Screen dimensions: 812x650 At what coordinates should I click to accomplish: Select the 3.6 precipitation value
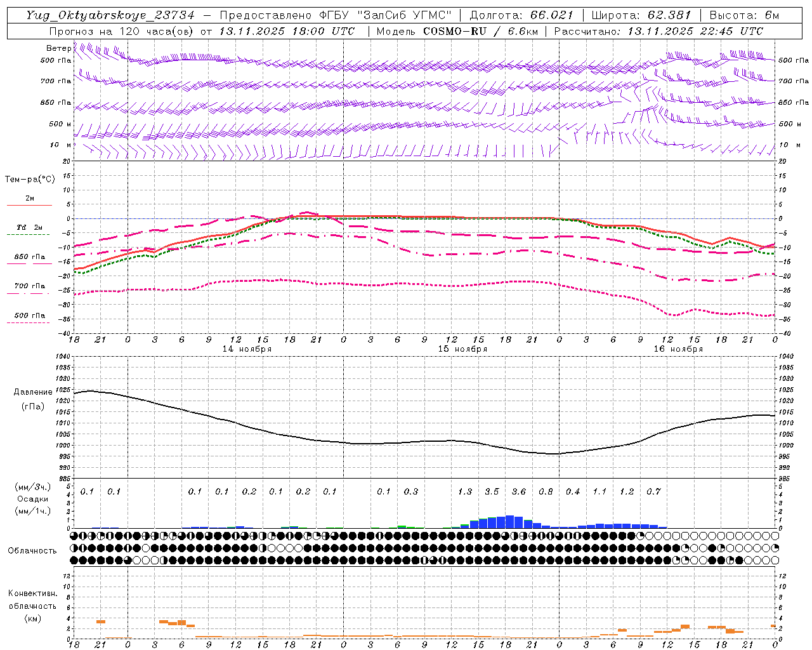tap(519, 491)
